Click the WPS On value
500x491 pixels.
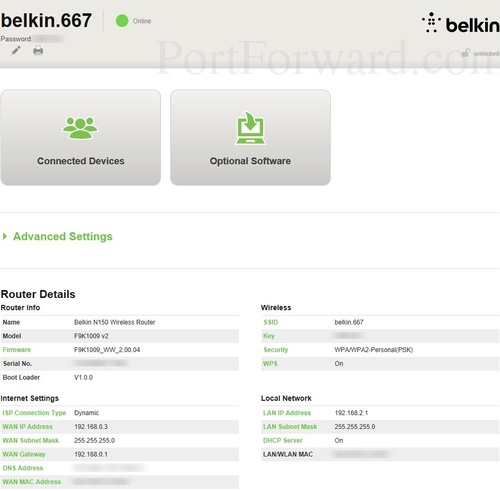pos(339,363)
